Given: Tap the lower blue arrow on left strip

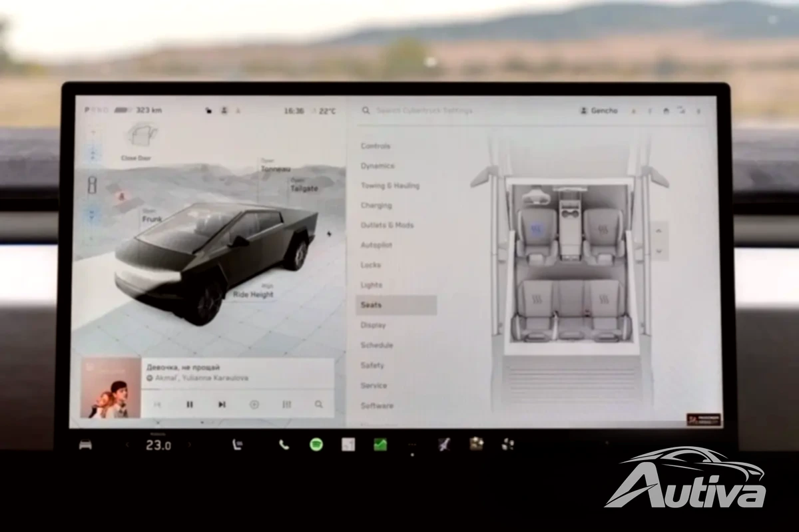Looking at the screenshot, I should point(92,214).
